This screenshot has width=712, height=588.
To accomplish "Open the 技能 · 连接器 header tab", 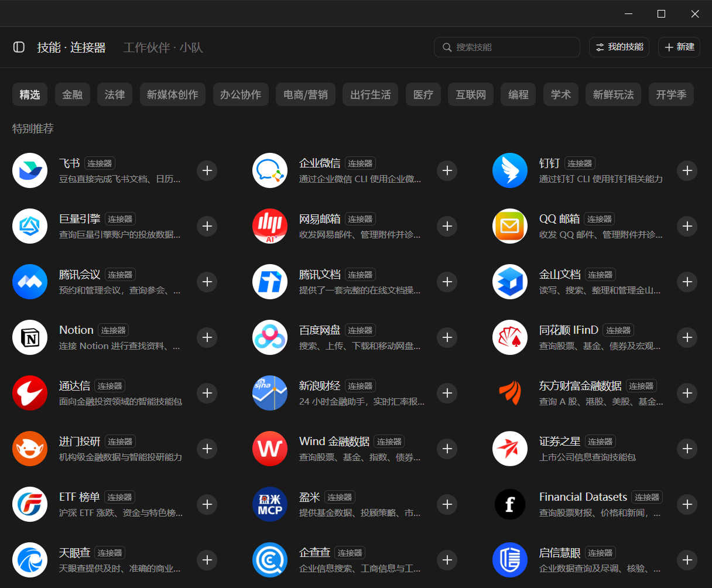I will click(x=71, y=47).
